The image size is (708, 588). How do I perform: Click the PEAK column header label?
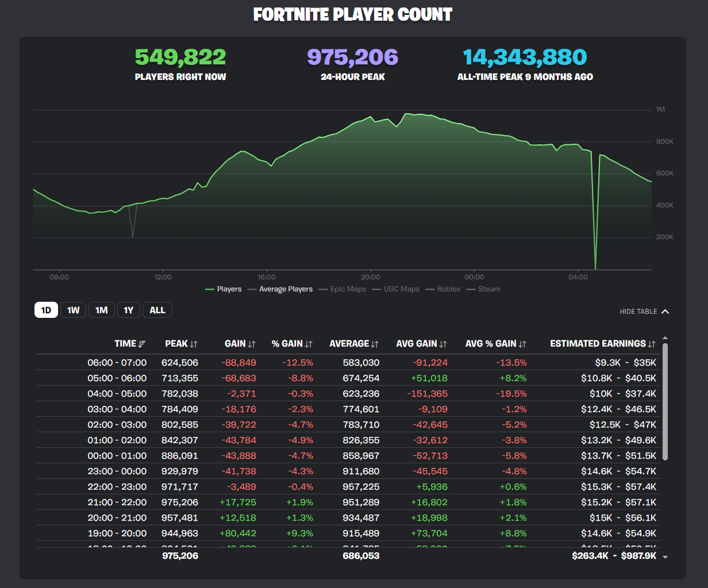(x=176, y=344)
